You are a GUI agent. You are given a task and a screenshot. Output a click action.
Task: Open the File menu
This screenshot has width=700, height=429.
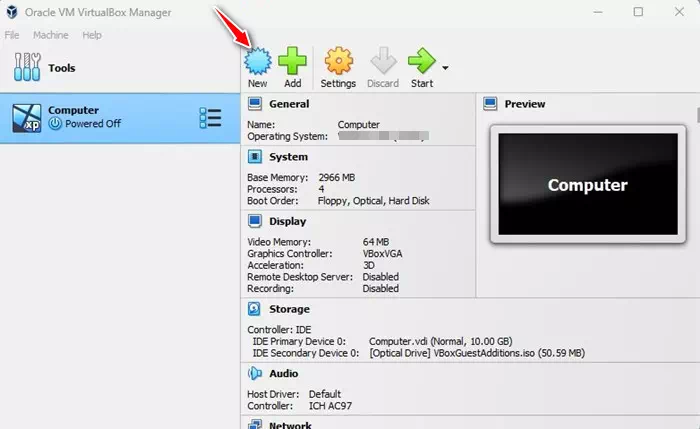pos(12,35)
